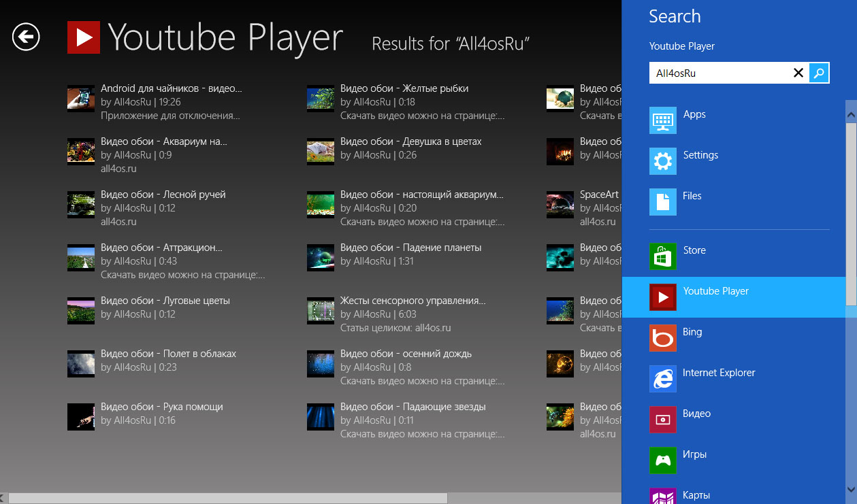The image size is (857, 504).
Task: Choose Карты app icon in search list
Action: click(x=662, y=496)
